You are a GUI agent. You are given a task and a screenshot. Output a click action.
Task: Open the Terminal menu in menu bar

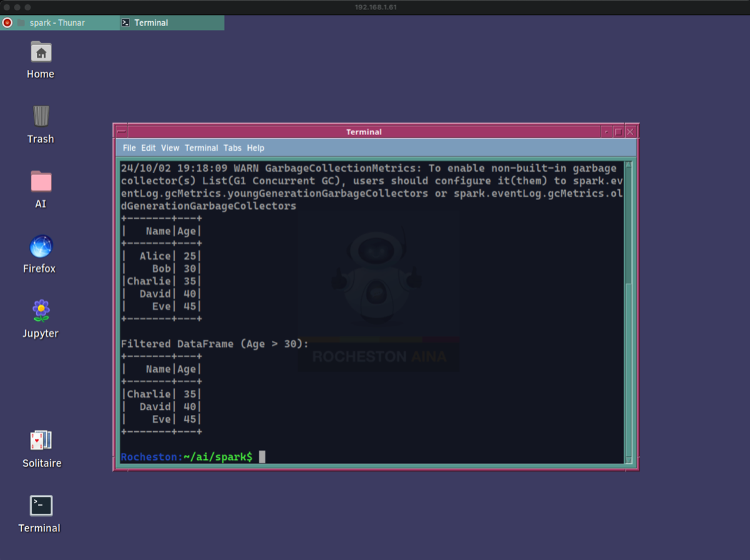[x=201, y=148]
